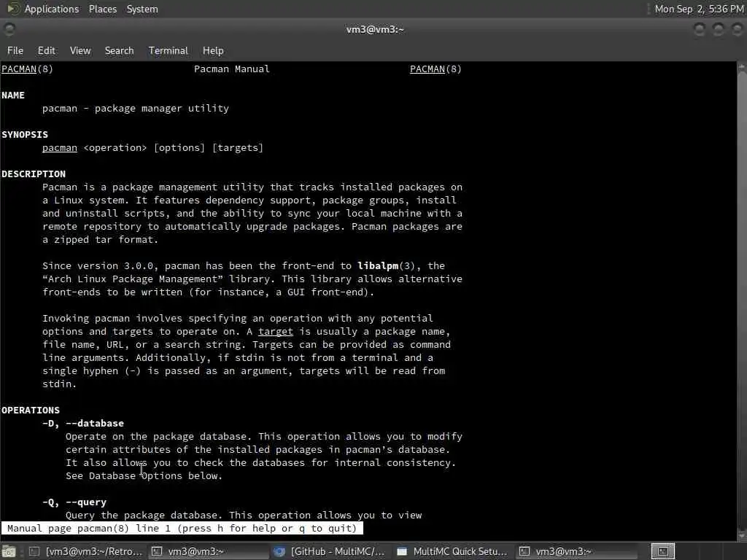Screen dimensions: 747x560
Task: Click the '-Q, --query' option text
Action: (74, 502)
